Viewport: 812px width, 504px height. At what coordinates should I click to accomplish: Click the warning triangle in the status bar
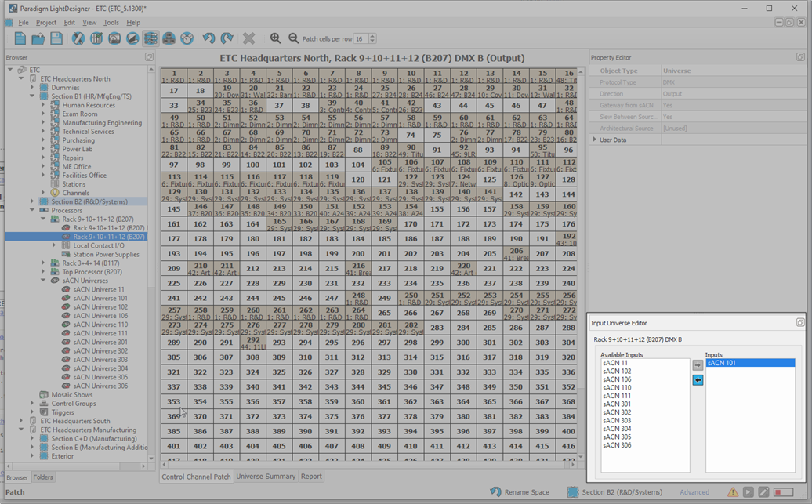coord(732,491)
